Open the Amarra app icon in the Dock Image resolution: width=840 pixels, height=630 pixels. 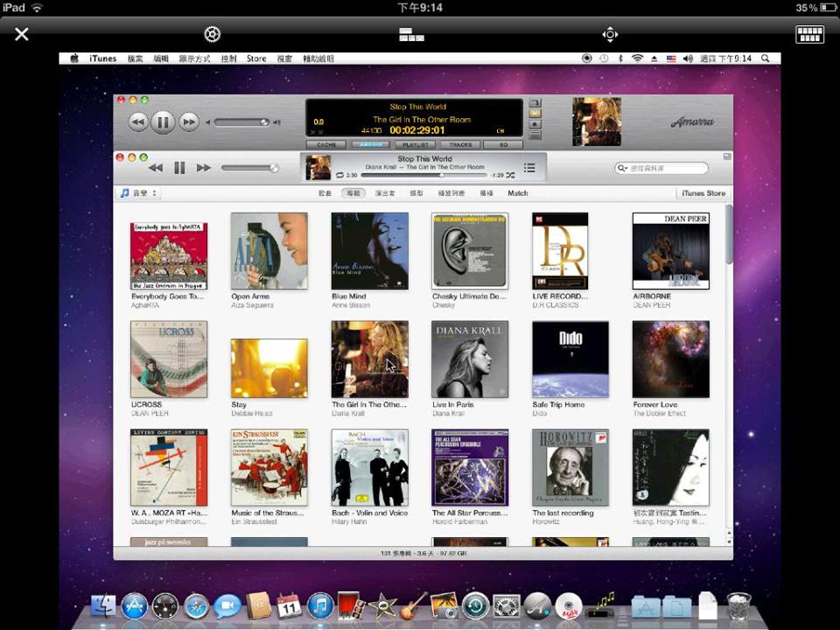pyautogui.click(x=537, y=607)
